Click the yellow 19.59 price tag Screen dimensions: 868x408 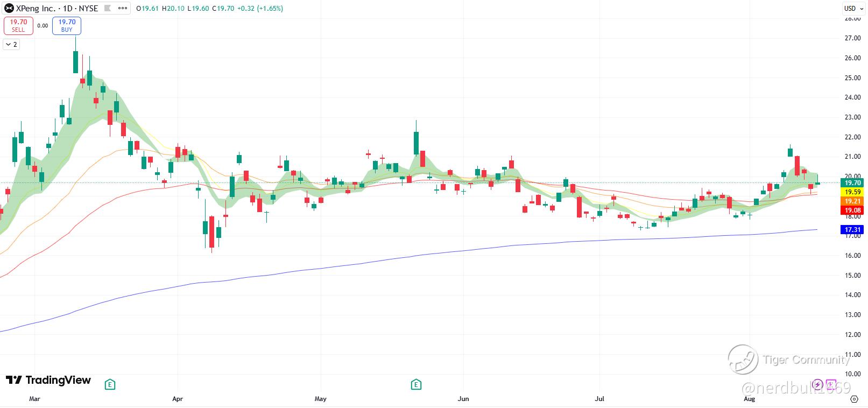pos(852,192)
